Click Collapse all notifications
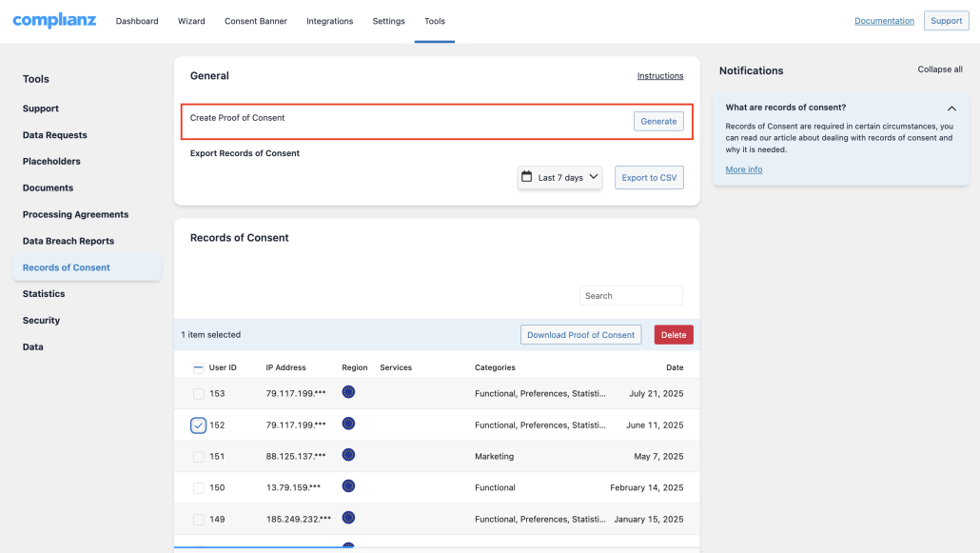 point(939,69)
